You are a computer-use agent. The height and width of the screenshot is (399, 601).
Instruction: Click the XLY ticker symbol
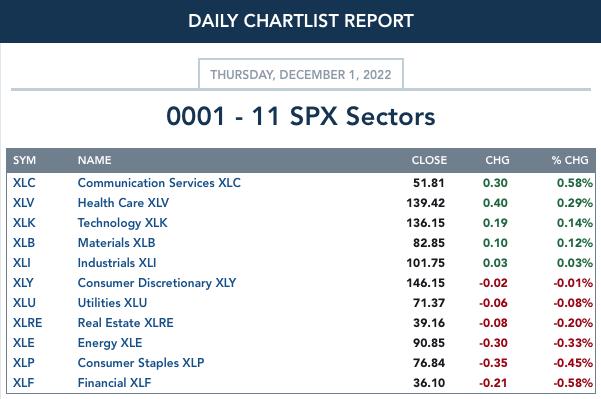(x=23, y=283)
